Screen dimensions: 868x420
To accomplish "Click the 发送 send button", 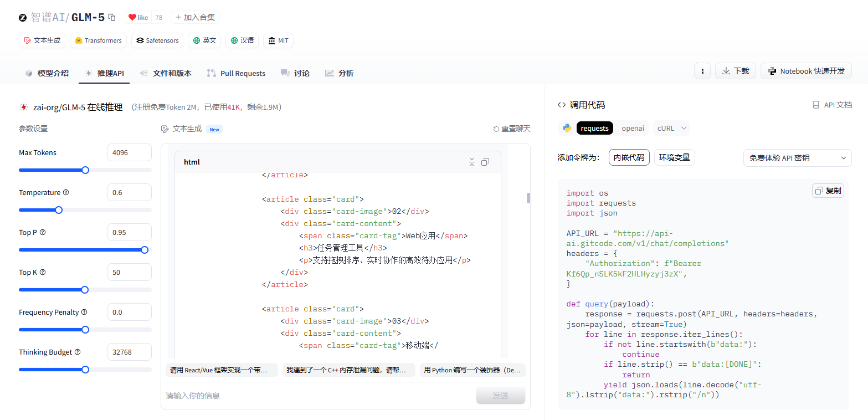I will [x=500, y=396].
